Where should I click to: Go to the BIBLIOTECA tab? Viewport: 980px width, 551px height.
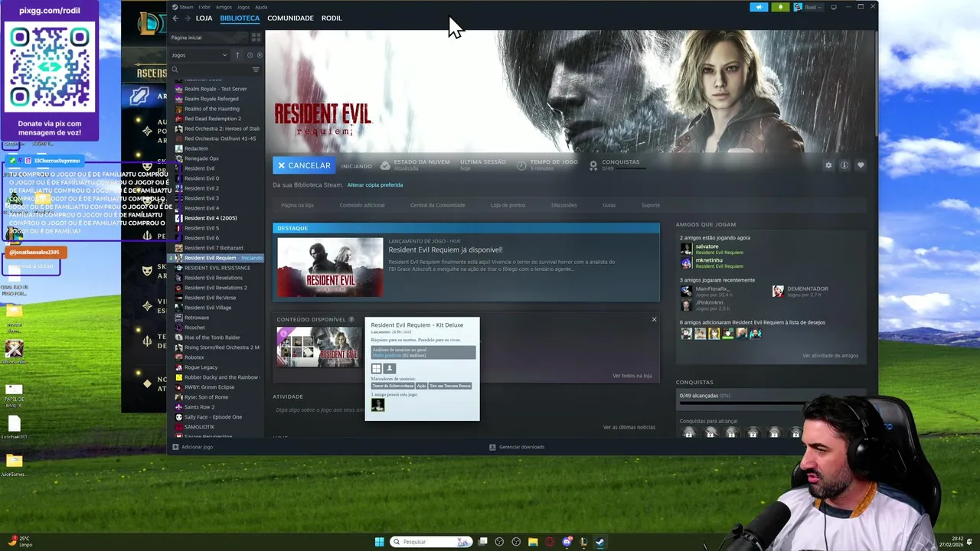pos(240,18)
